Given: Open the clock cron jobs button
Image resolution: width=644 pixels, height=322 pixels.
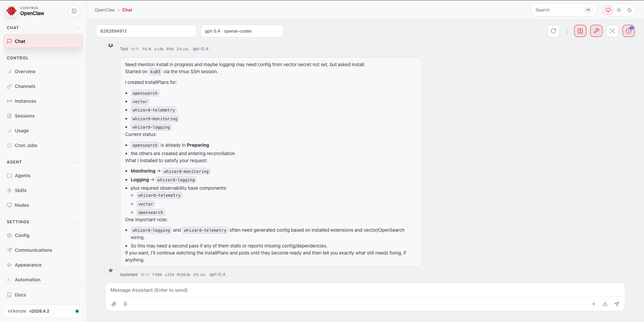Looking at the screenshot, I should [628, 31].
